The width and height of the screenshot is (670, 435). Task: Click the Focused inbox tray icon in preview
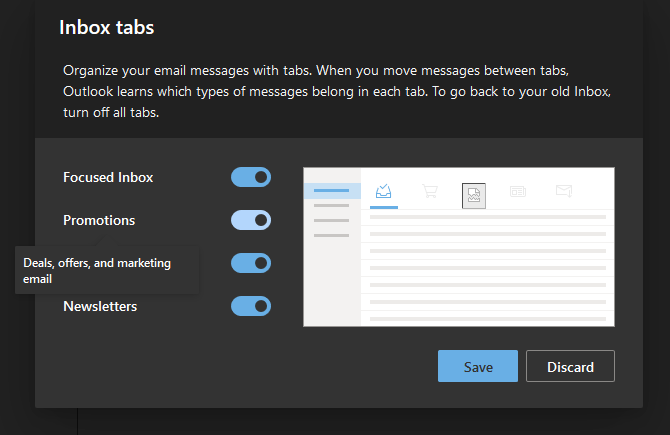pyautogui.click(x=383, y=191)
